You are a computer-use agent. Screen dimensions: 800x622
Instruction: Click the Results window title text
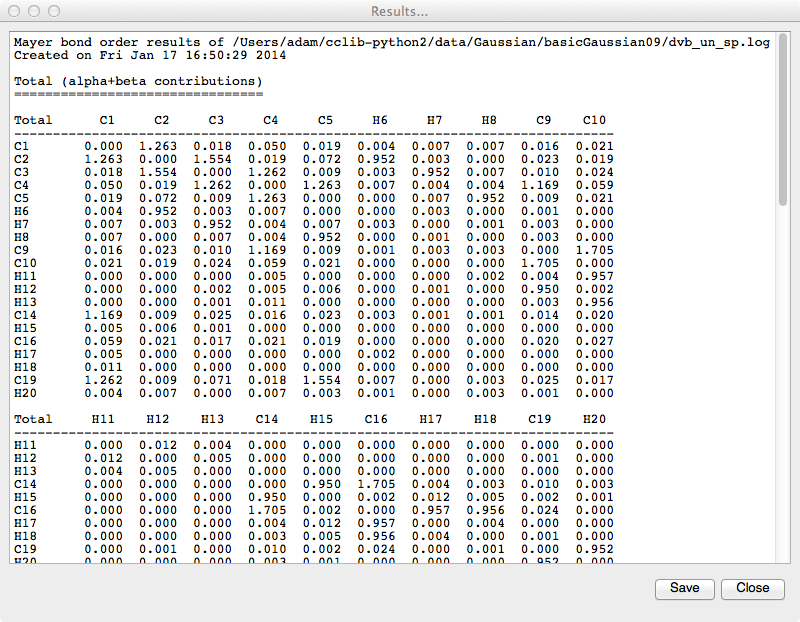399,11
